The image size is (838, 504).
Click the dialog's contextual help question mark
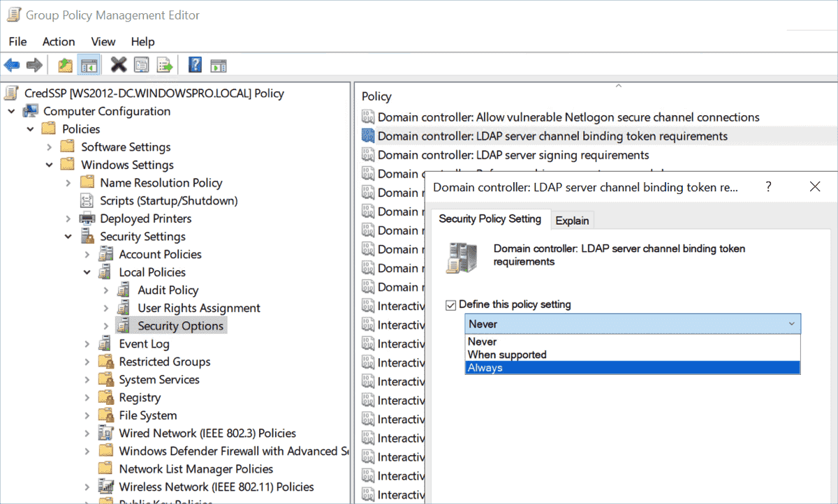click(768, 186)
